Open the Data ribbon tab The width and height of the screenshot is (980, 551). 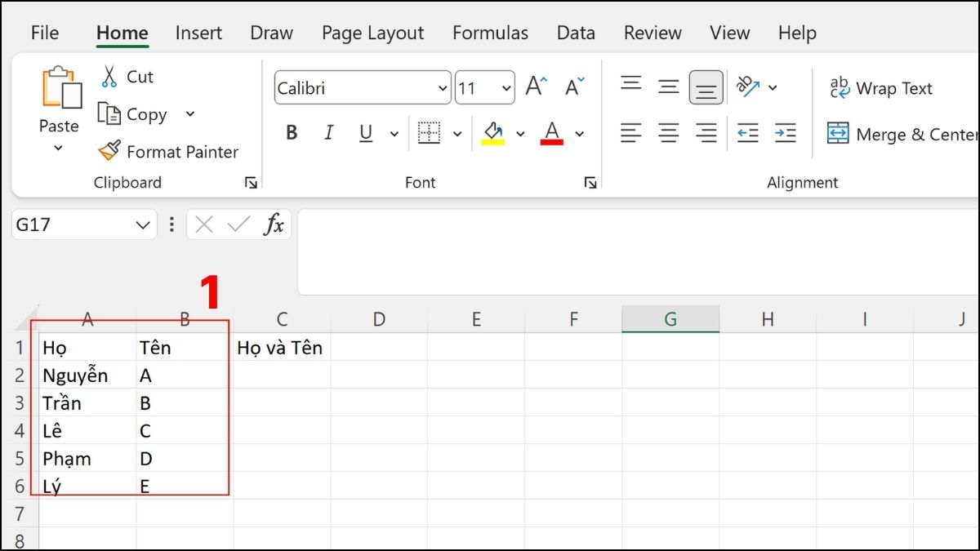click(x=575, y=33)
